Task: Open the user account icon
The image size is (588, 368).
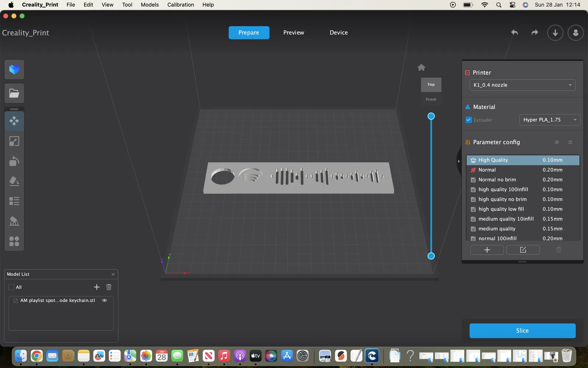Action: tap(576, 33)
